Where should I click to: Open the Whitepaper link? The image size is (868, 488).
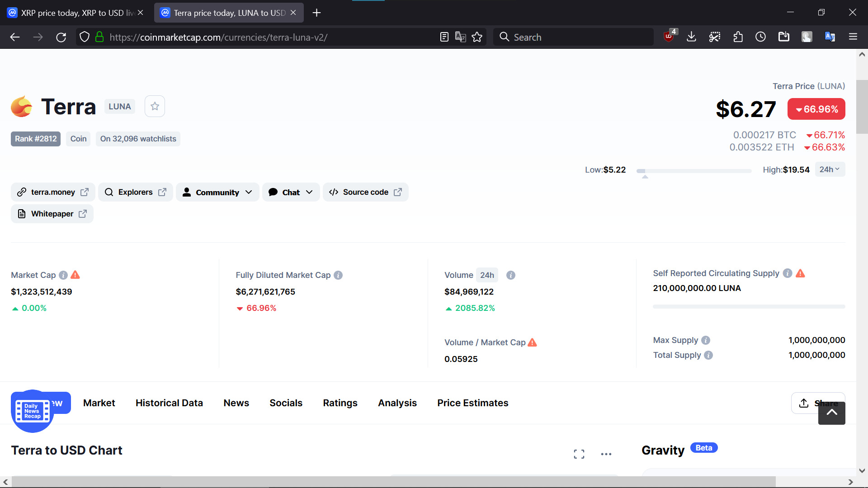click(52, 214)
